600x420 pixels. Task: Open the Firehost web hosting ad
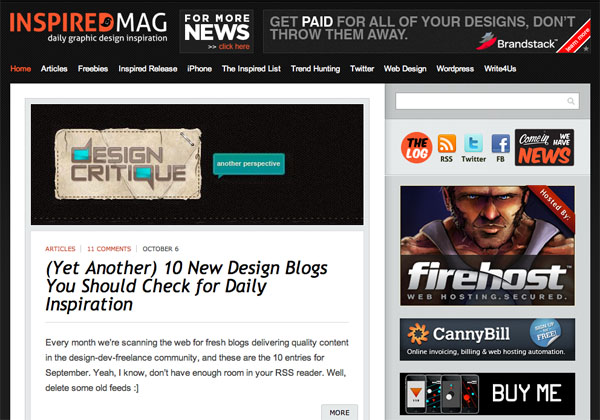click(487, 246)
